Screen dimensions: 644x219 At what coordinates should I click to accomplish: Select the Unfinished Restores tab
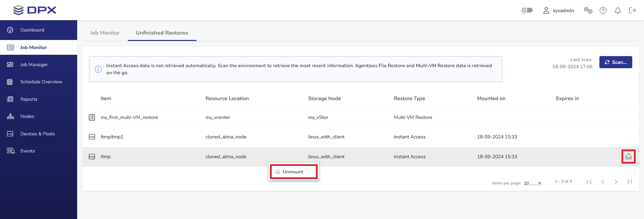coord(162,33)
